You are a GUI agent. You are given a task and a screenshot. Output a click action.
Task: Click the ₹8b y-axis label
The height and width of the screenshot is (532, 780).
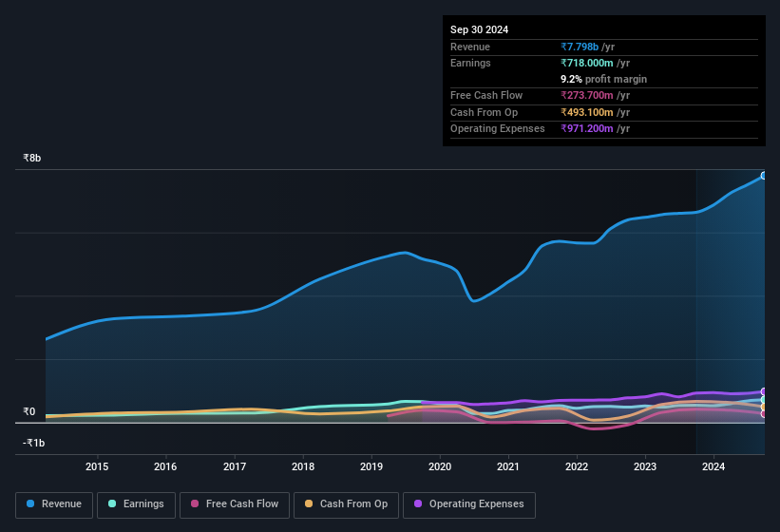[32, 158]
